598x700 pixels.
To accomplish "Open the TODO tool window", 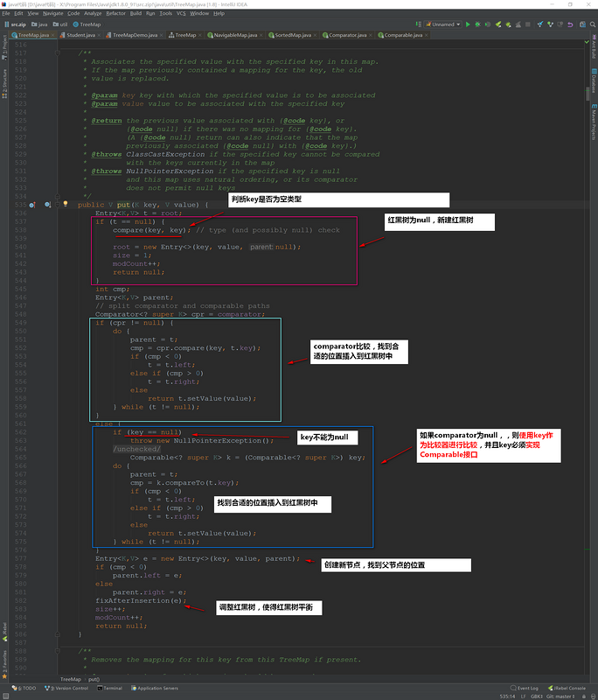I will 24,688.
